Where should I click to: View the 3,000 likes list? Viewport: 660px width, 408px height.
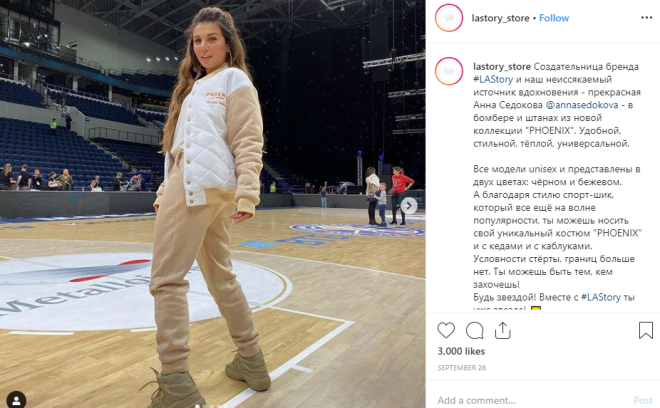[461, 351]
